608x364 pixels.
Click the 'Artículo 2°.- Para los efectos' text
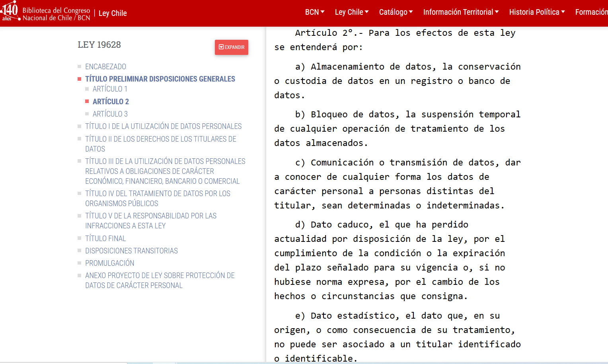[395, 40]
